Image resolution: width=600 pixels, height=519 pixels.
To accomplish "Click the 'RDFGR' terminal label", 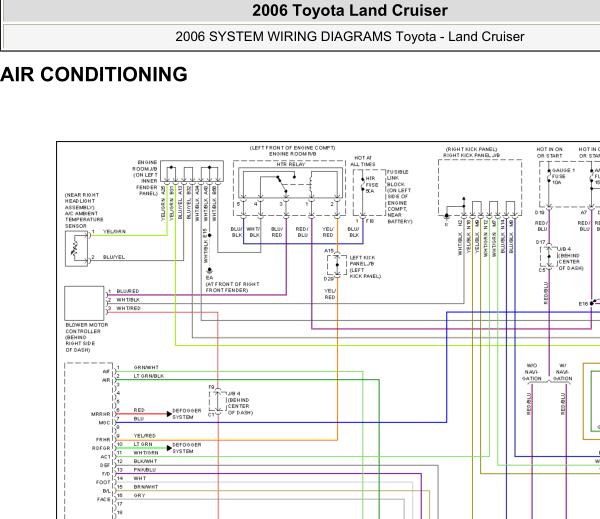I will click(x=101, y=448).
